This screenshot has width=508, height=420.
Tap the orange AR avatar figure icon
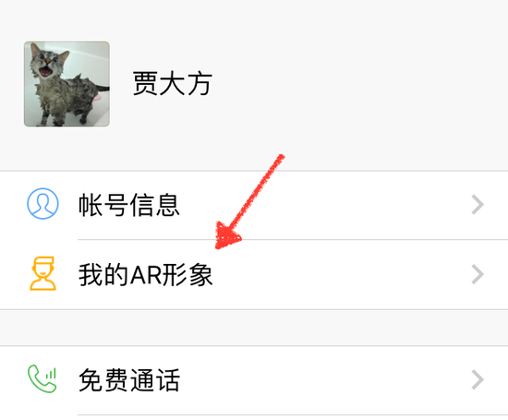(42, 273)
